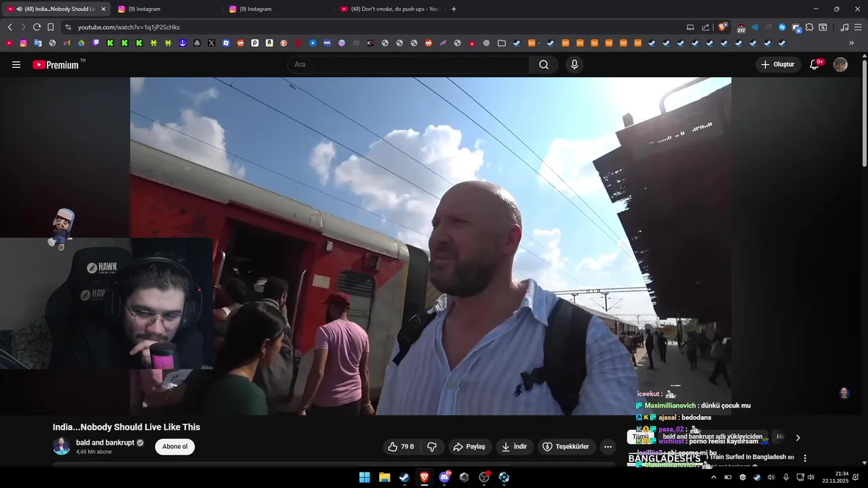Reload the page with refresh icon
The image size is (868, 488).
(37, 27)
